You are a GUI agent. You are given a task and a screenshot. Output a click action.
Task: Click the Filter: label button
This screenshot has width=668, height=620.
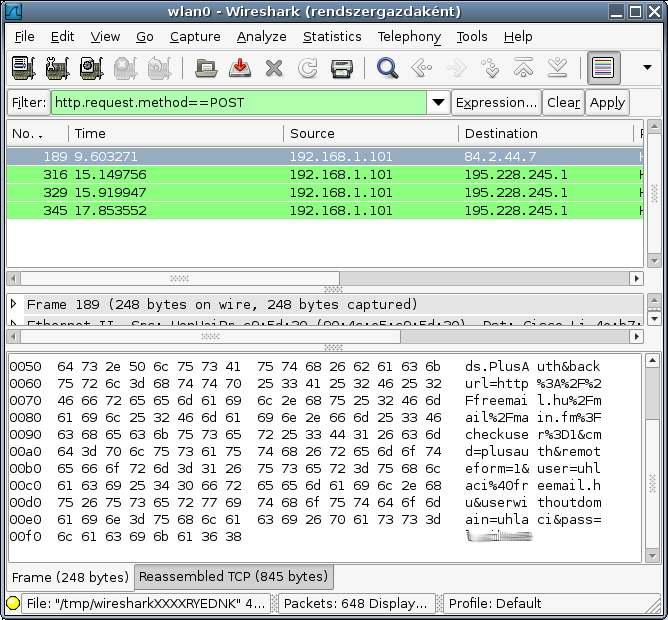[28, 102]
